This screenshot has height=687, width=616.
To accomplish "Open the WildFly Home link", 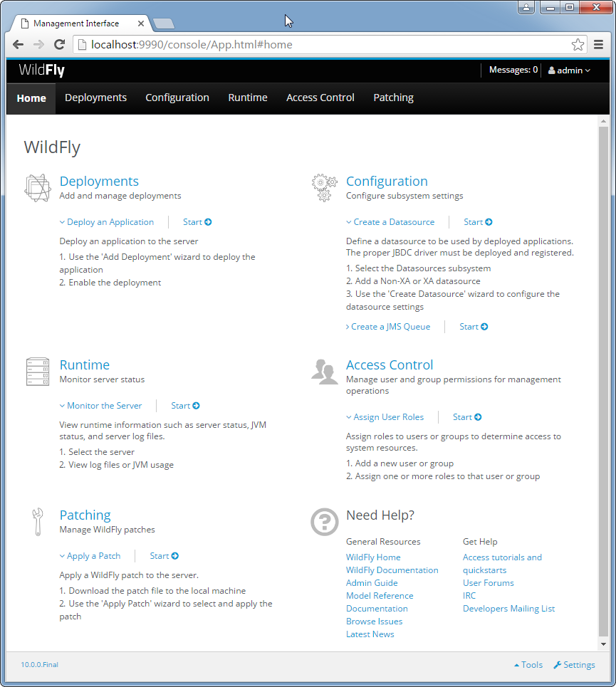I will coord(373,557).
